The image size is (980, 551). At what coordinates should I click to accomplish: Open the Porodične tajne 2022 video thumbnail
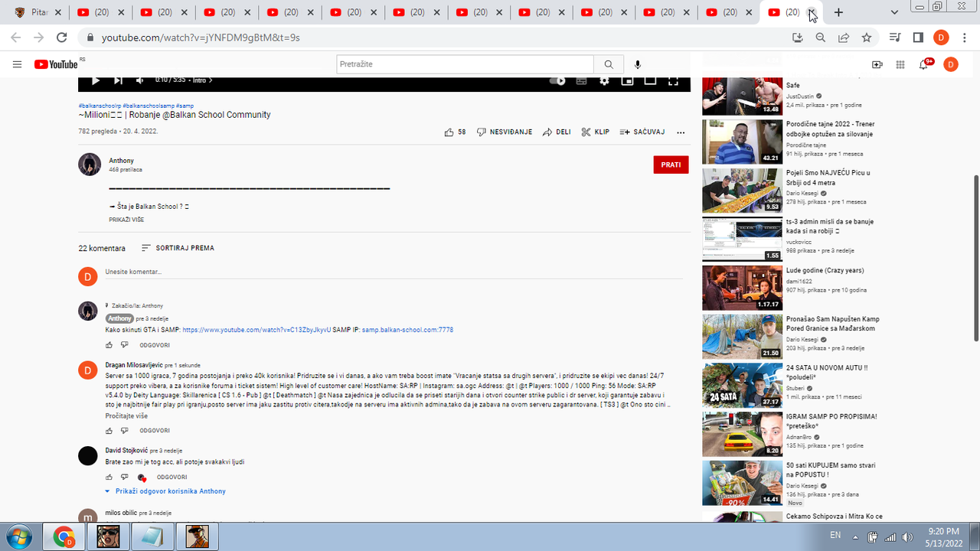(x=742, y=142)
